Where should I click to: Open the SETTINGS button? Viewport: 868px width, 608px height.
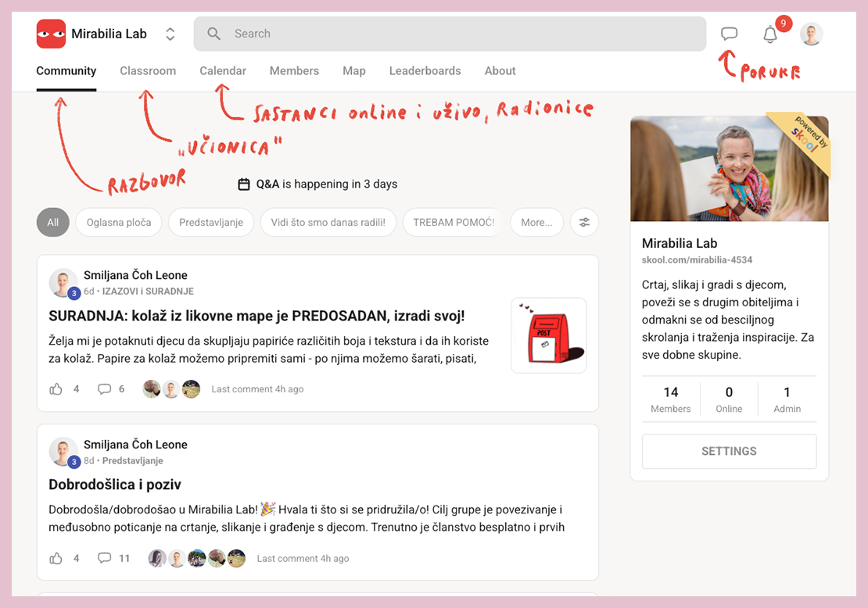[729, 451]
